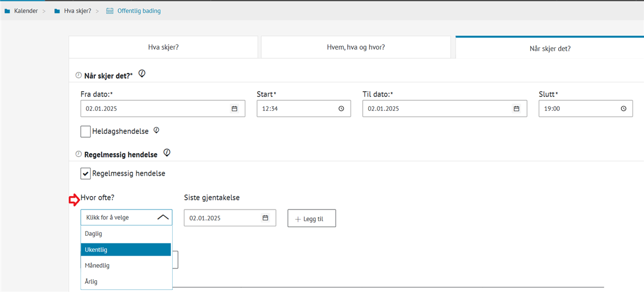Open calendar picker for Siste gjentakelse
Viewport: 644px width, 292px height.
265,218
